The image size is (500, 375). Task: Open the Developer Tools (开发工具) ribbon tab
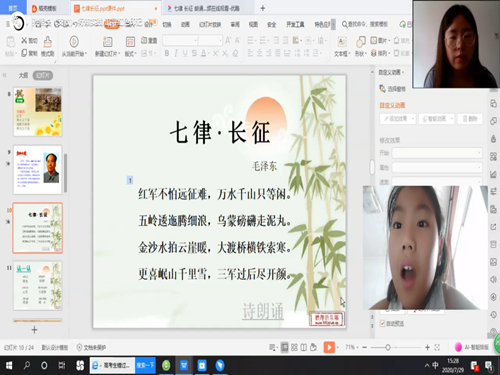click(x=295, y=24)
